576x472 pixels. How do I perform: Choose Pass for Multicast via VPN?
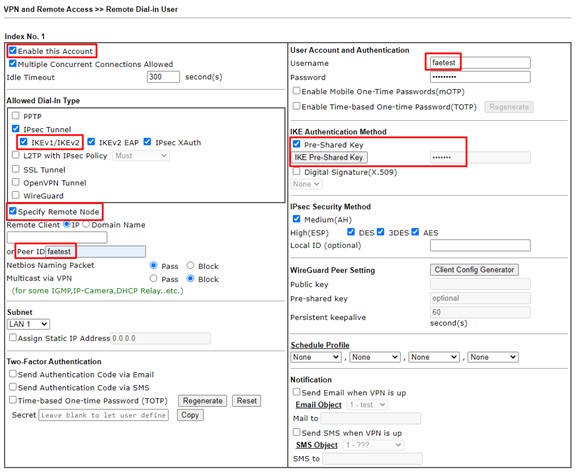[x=154, y=278]
